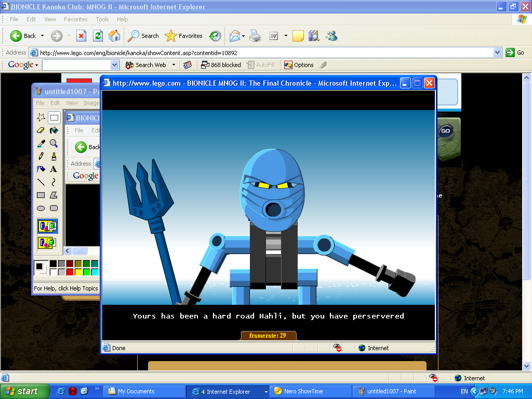
Task: Open the Edit with Word dropdown arrow
Action: click(286, 36)
